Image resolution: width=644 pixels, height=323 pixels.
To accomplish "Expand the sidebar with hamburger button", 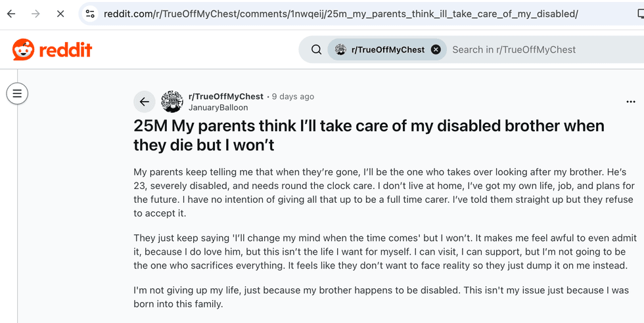I will [x=17, y=94].
